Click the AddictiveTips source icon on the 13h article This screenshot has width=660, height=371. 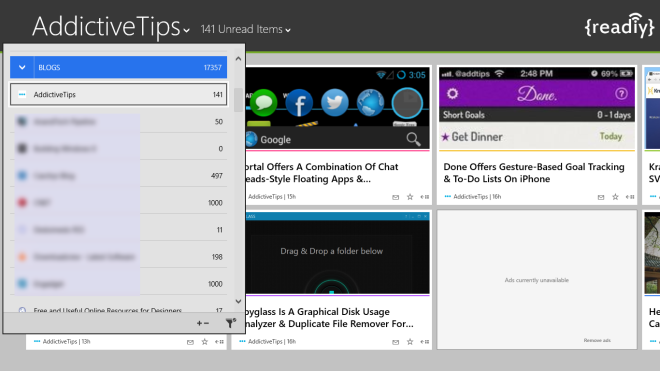37,341
